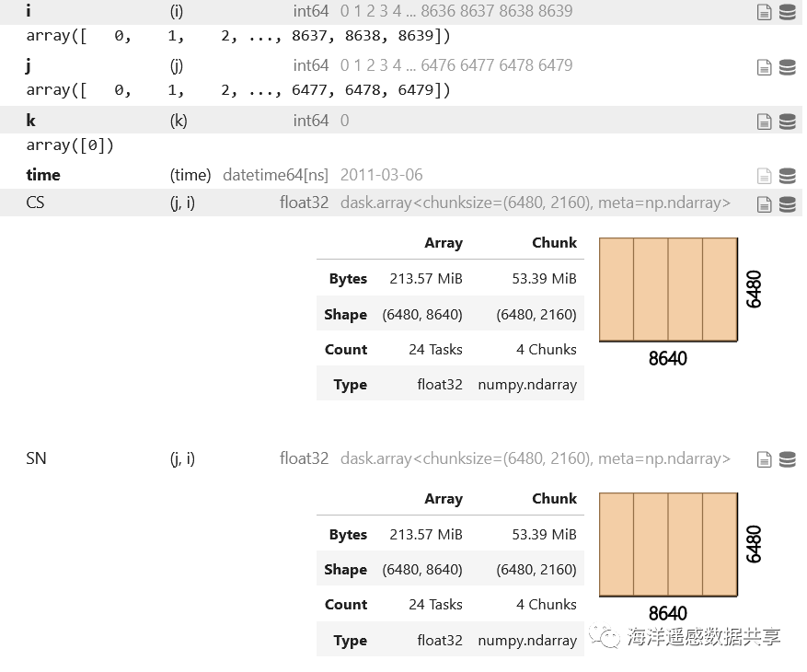
Task: Show attributes for coordinate i
Action: [x=764, y=12]
